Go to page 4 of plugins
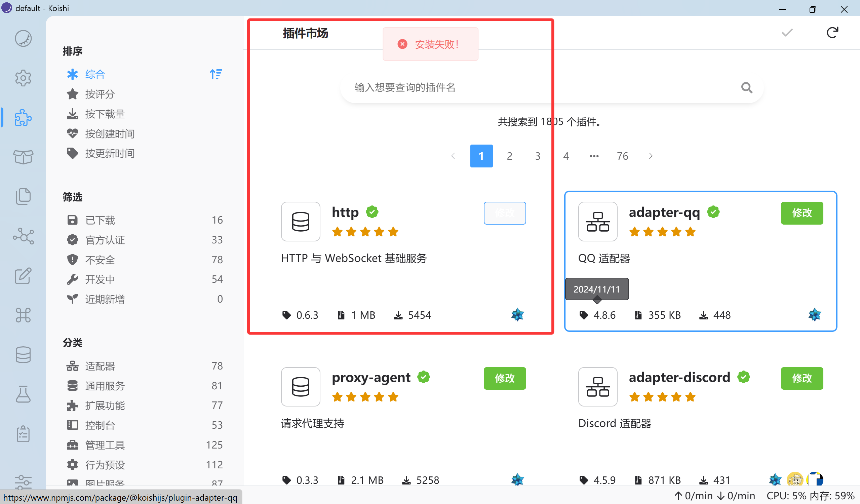This screenshot has width=860, height=504. pos(566,156)
